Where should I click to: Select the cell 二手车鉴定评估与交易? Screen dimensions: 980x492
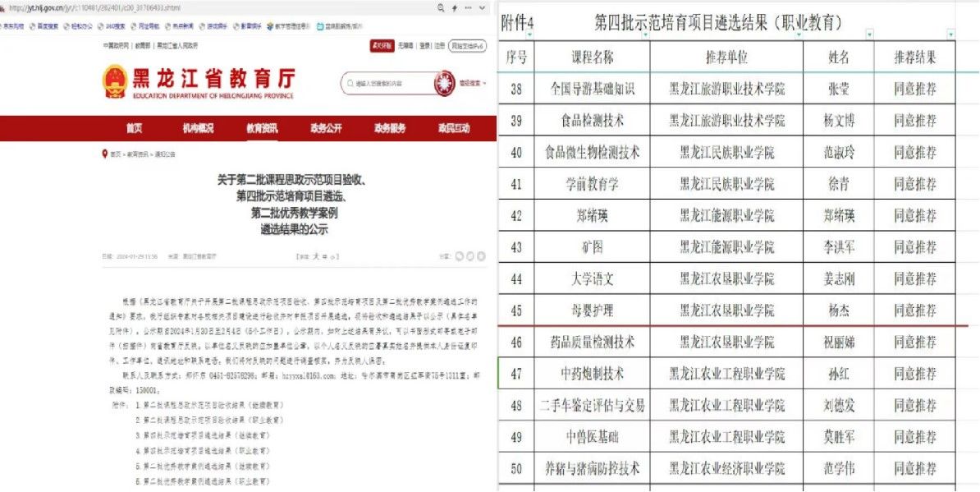(x=593, y=406)
